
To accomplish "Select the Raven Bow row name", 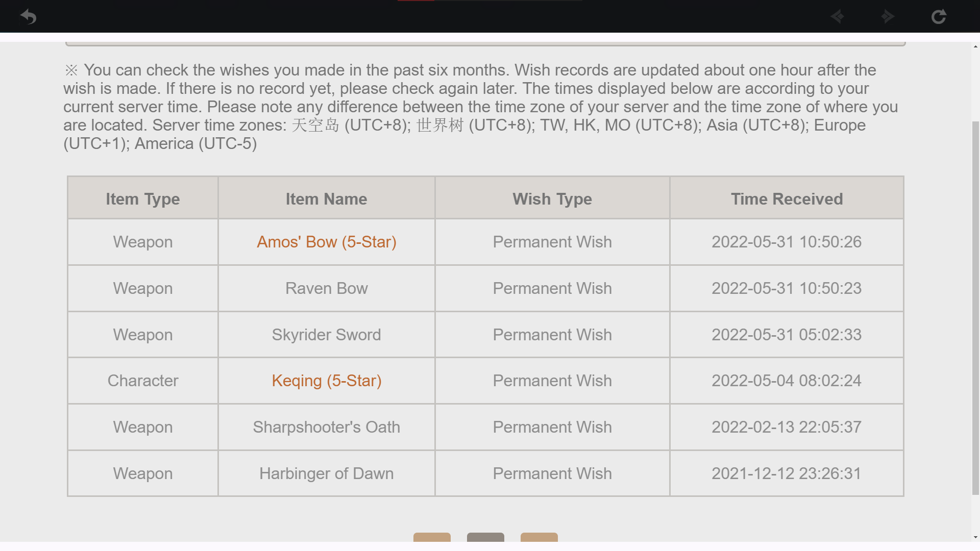I will [326, 288].
